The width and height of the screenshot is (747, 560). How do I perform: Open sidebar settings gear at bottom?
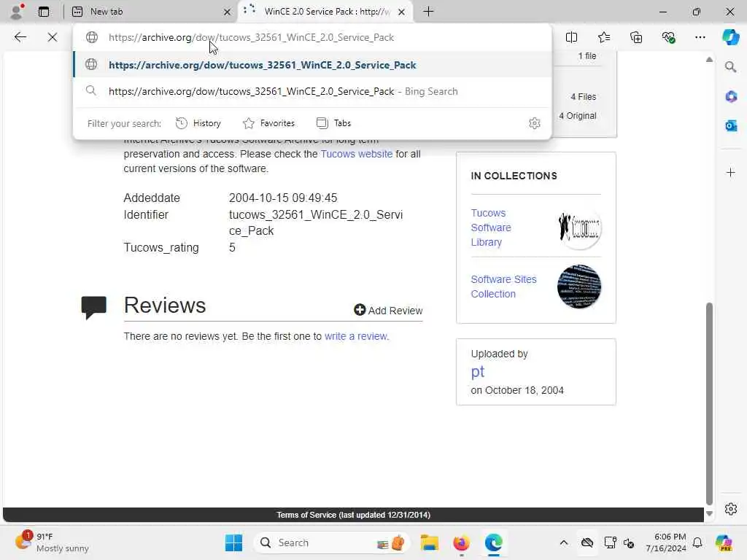pos(731,509)
